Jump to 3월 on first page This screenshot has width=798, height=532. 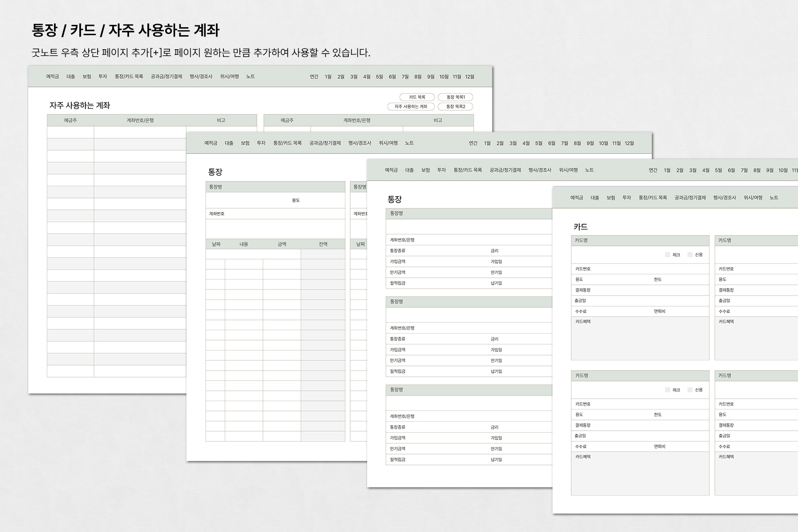click(354, 77)
